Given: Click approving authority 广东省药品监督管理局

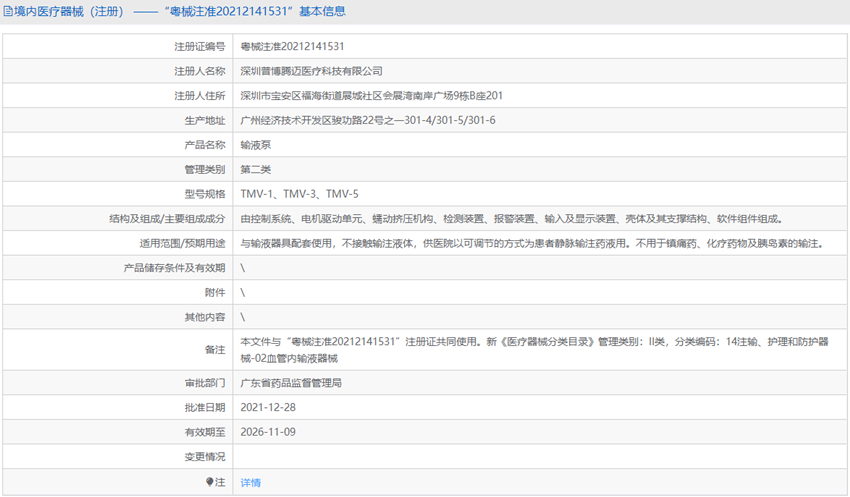Looking at the screenshot, I should click(x=291, y=383).
